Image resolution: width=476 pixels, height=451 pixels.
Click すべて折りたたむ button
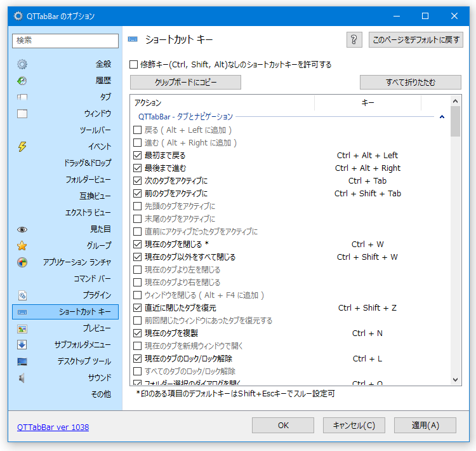[x=411, y=83]
